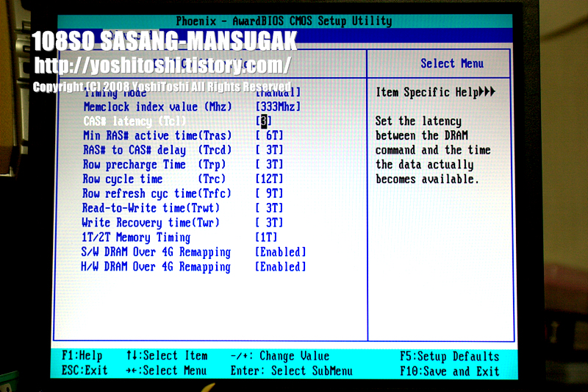The height and width of the screenshot is (392, 588).
Task: Click the Enter: Select SubMenu hint
Action: 291,371
